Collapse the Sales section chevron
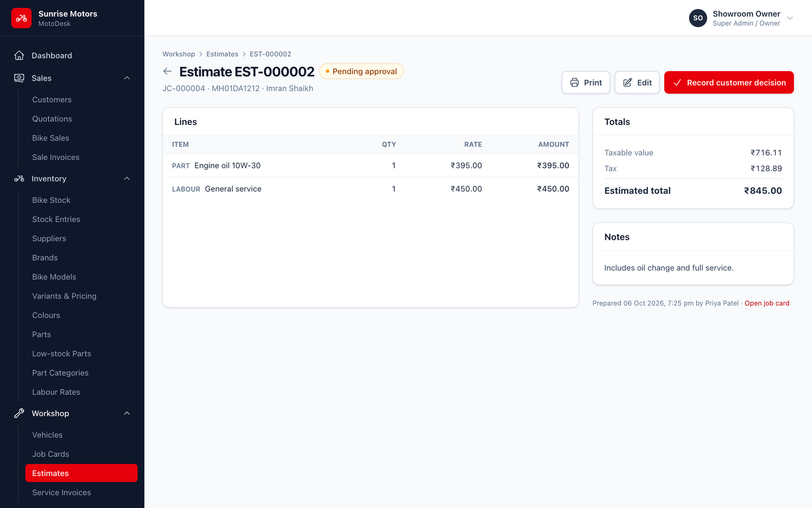812x508 pixels. [x=127, y=78]
